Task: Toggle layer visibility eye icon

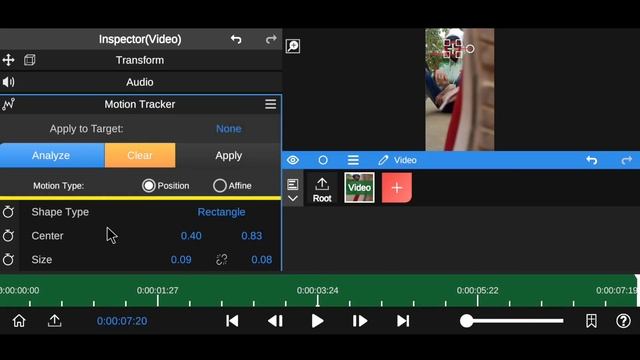Action: [293, 160]
